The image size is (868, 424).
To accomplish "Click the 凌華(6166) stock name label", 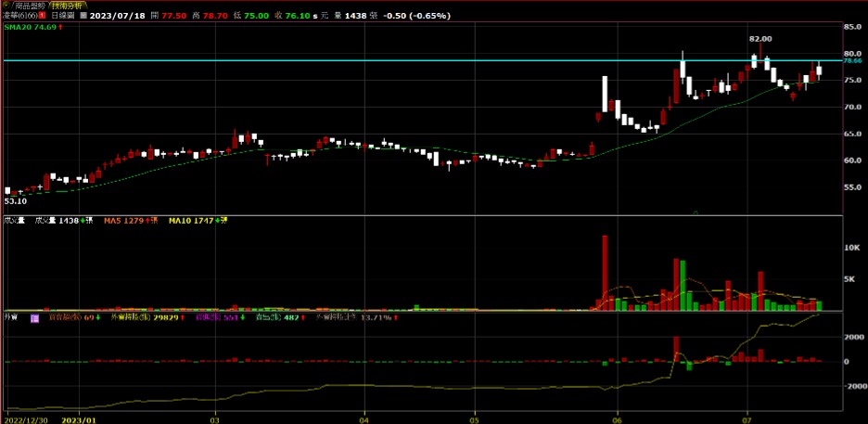I will click(x=19, y=17).
